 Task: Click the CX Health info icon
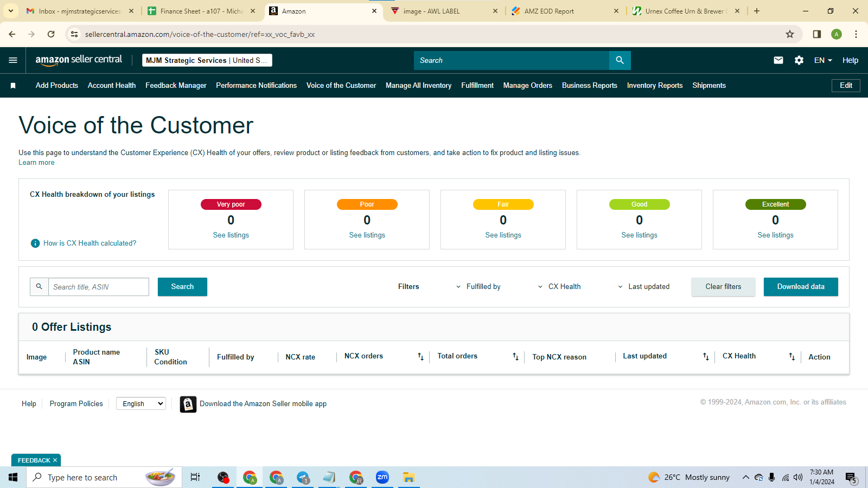click(35, 243)
